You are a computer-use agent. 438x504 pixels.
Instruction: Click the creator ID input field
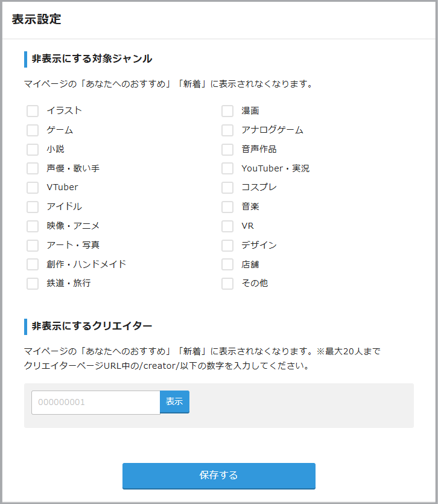coord(95,403)
